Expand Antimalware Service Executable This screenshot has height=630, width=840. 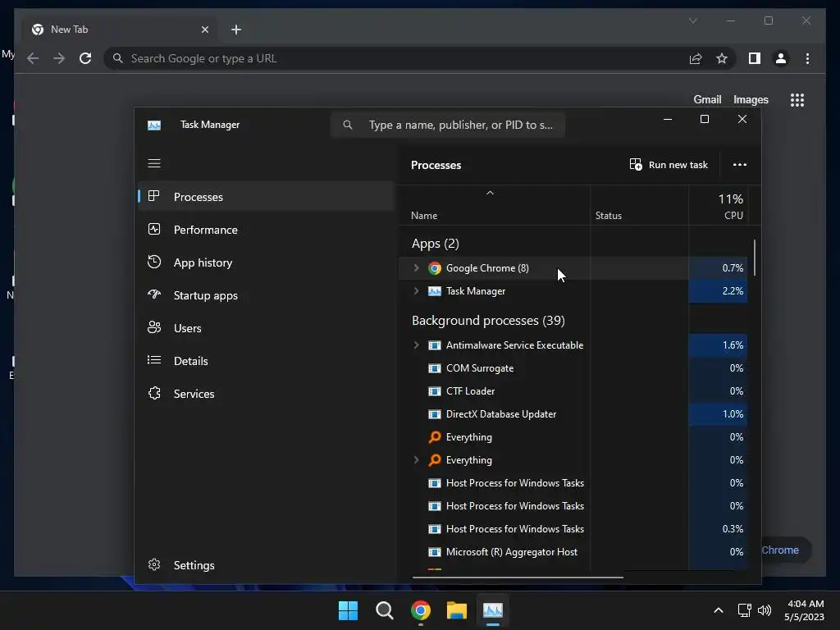pos(416,345)
